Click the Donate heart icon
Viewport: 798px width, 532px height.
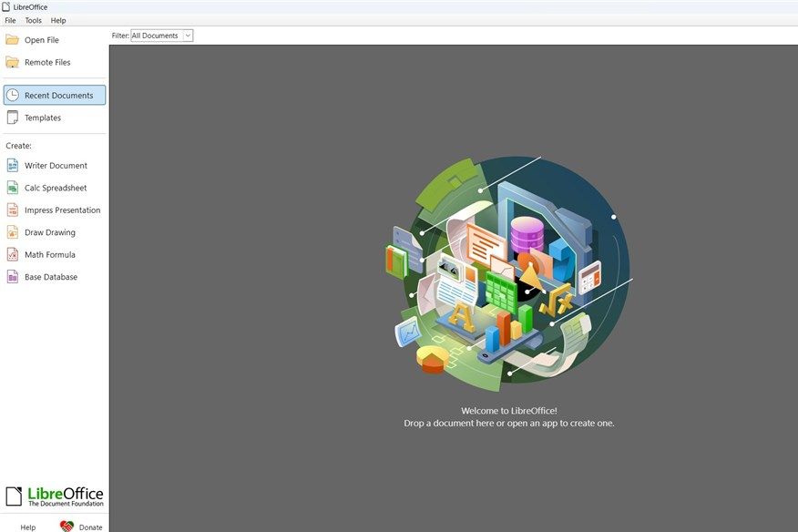click(66, 527)
